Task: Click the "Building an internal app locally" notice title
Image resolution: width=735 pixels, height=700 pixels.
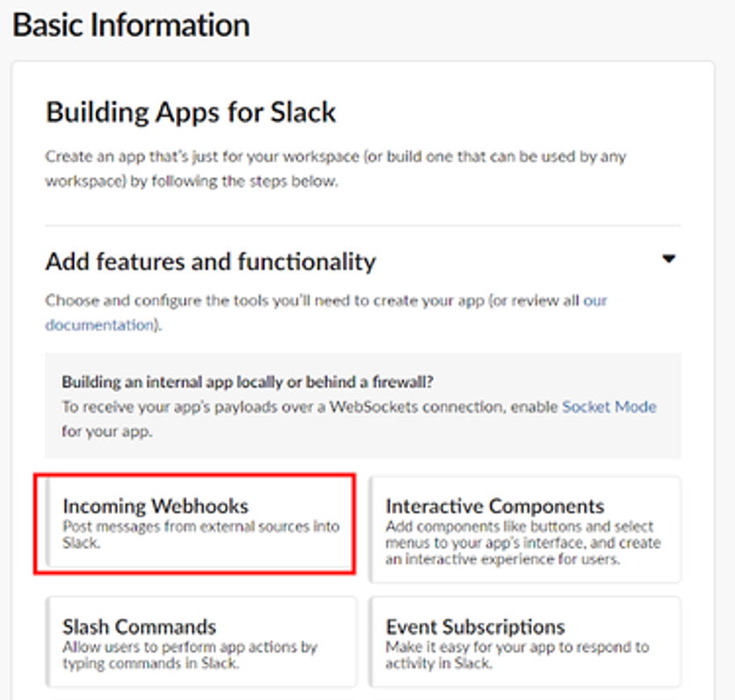Action: tap(248, 383)
